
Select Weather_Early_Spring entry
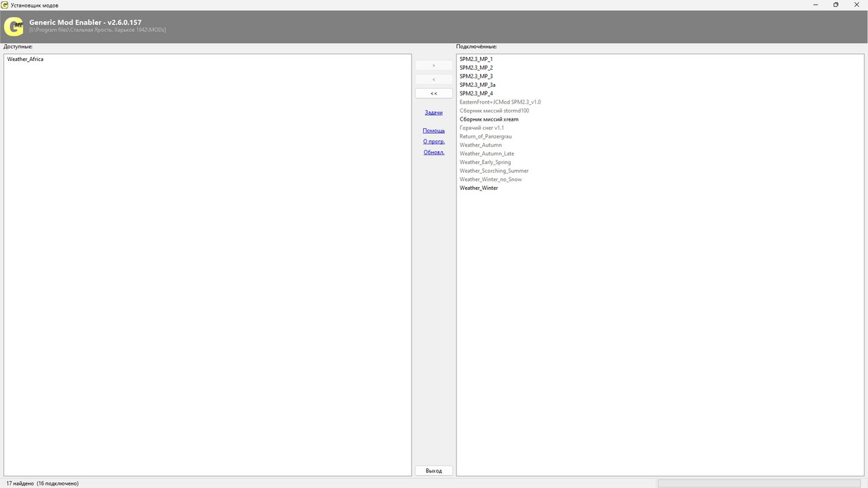(x=486, y=162)
